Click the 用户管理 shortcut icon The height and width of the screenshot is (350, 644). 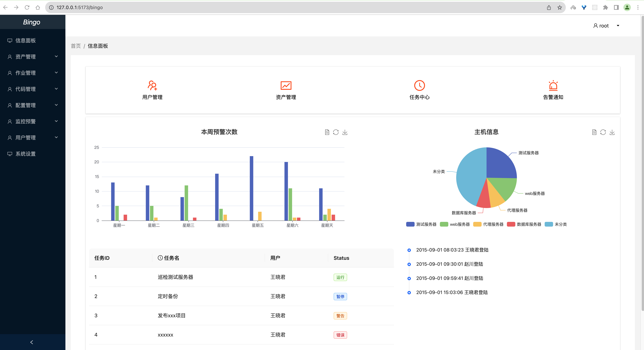152,85
